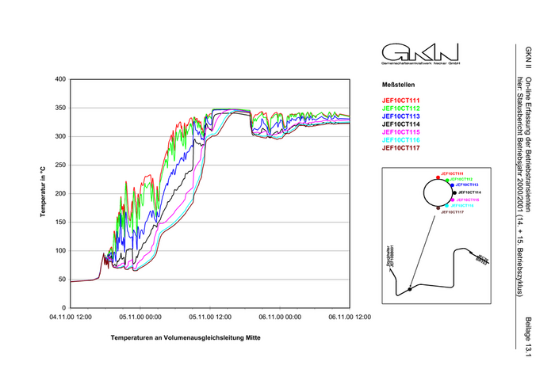
Task: Select the cyan JEF10CT116 sensor dot on circle
Action: 448,205
